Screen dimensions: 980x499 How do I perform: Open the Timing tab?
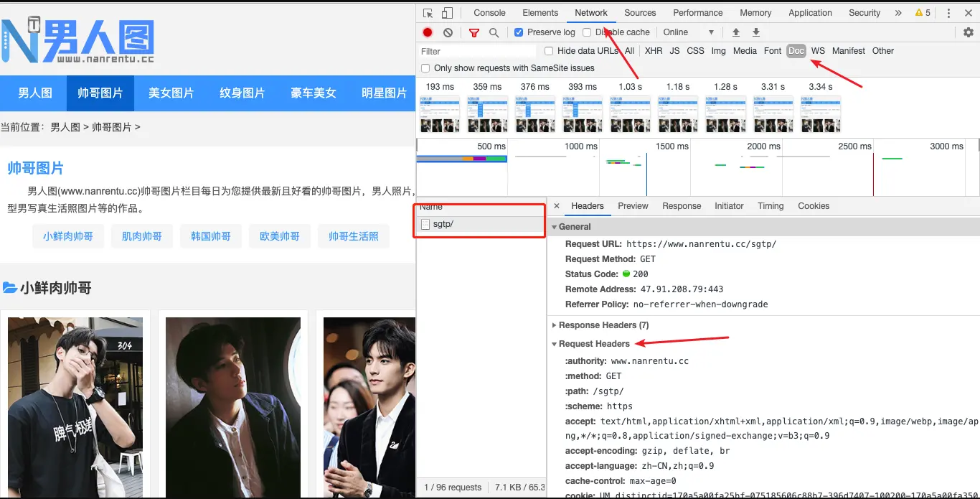(x=771, y=206)
